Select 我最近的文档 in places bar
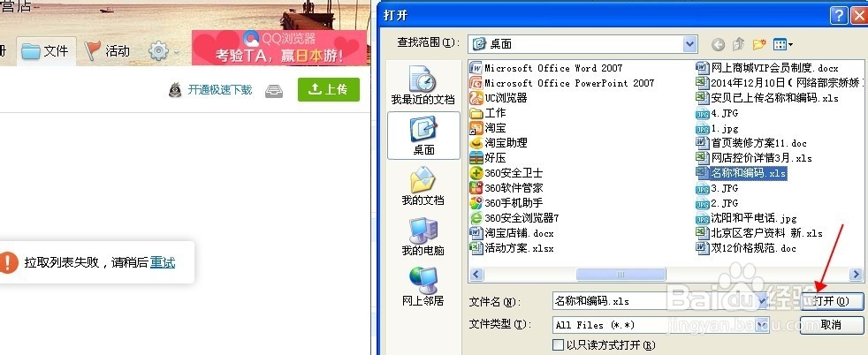The image size is (868, 355). click(x=423, y=85)
